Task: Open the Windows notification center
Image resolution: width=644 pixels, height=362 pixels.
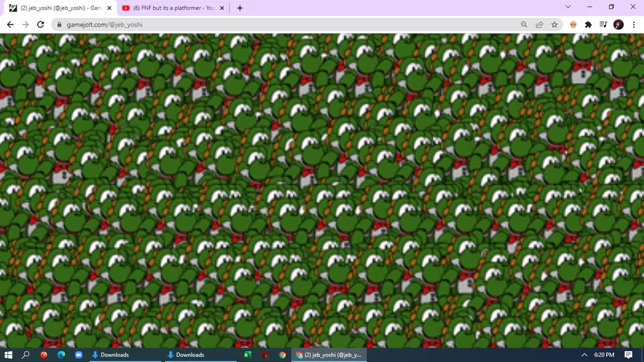Action: [628, 355]
